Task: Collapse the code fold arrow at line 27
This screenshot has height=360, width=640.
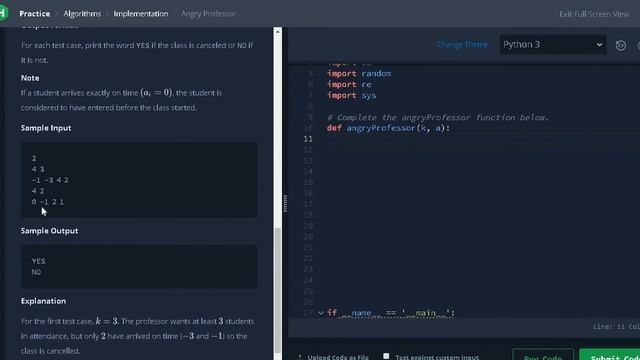Action: tap(321, 313)
